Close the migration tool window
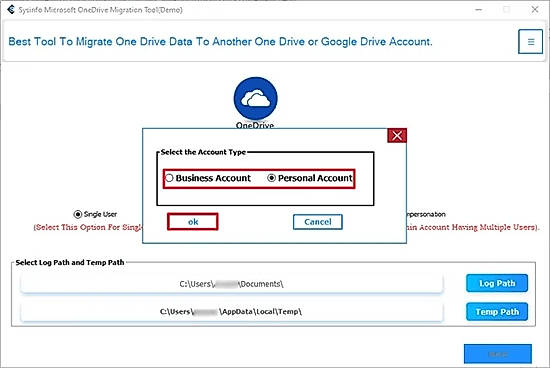 point(535,9)
